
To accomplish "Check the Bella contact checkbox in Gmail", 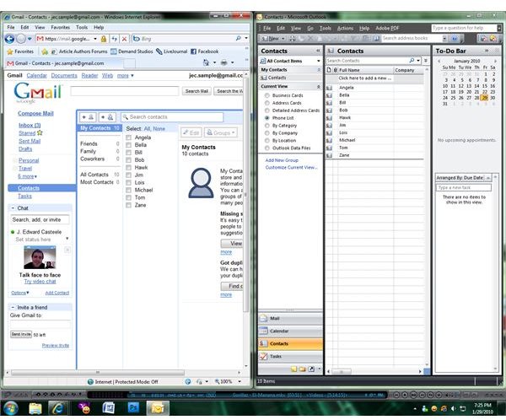I will [x=128, y=145].
